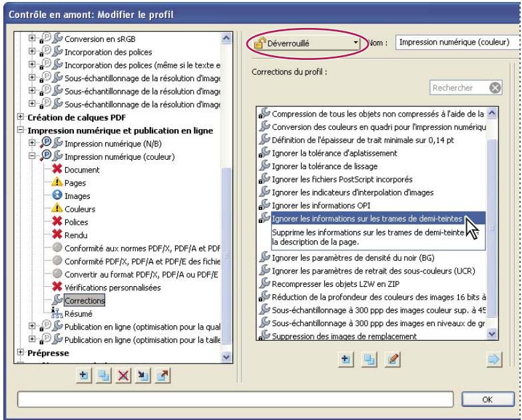Select Pages in profile tree
The height and width of the screenshot is (420, 522).
75,183
